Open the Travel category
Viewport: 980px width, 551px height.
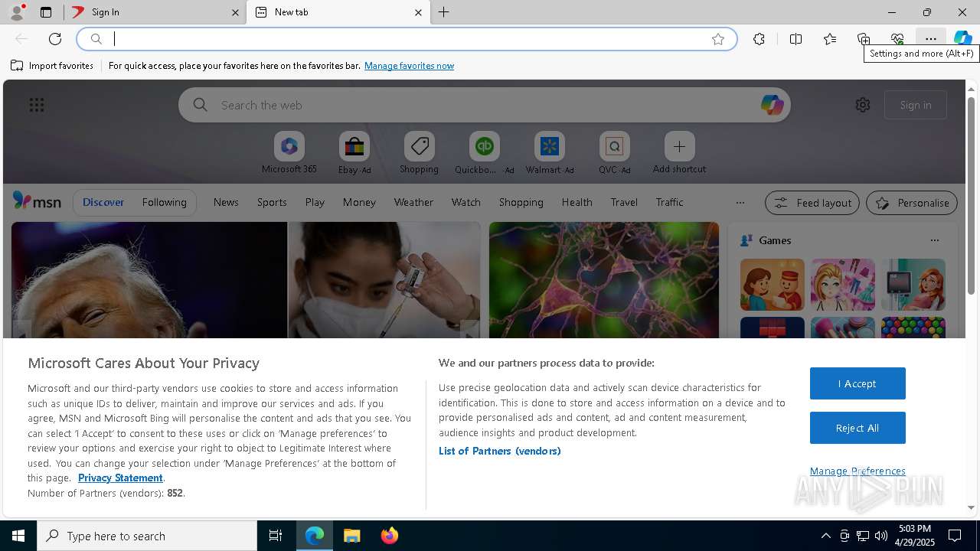coord(624,202)
